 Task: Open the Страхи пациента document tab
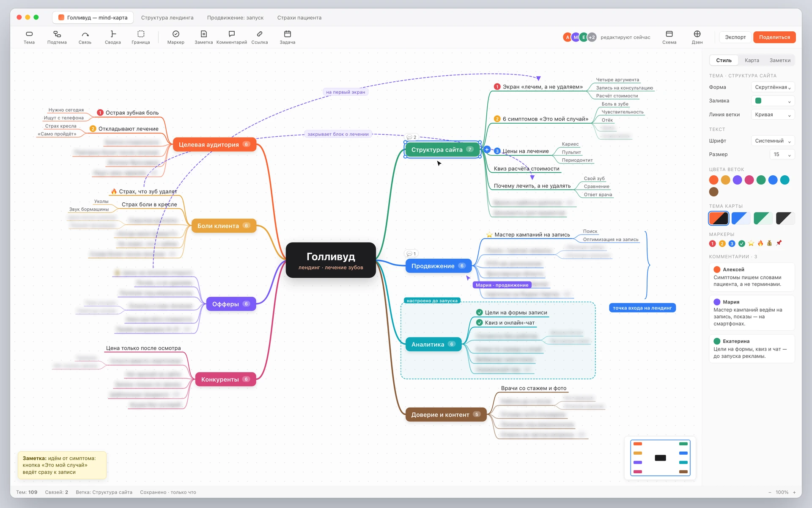[x=299, y=18]
